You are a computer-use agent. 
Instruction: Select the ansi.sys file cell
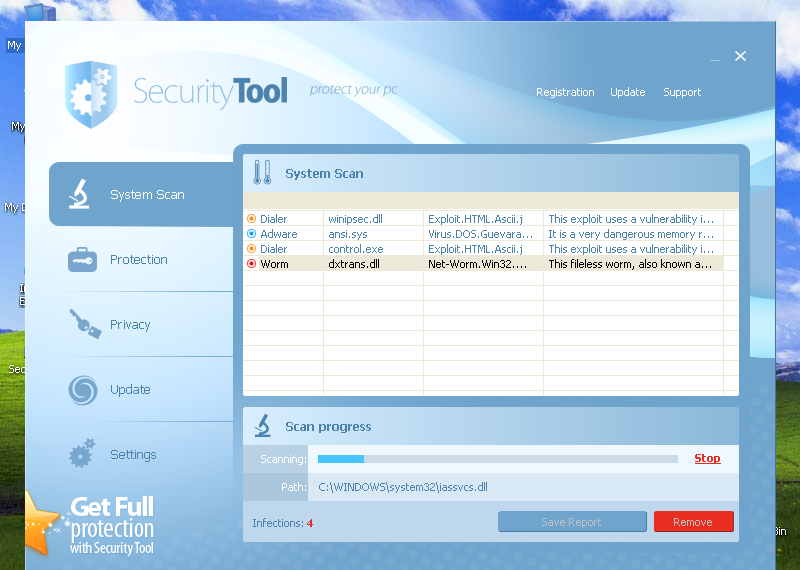373,234
